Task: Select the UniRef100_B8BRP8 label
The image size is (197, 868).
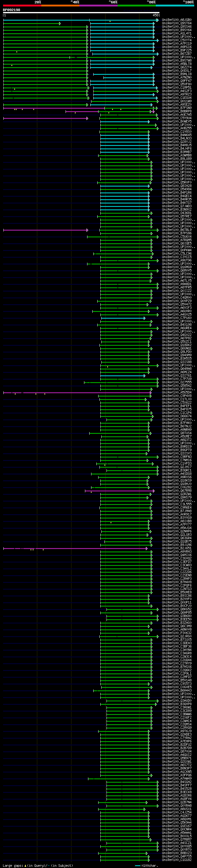Action: click(x=177, y=111)
